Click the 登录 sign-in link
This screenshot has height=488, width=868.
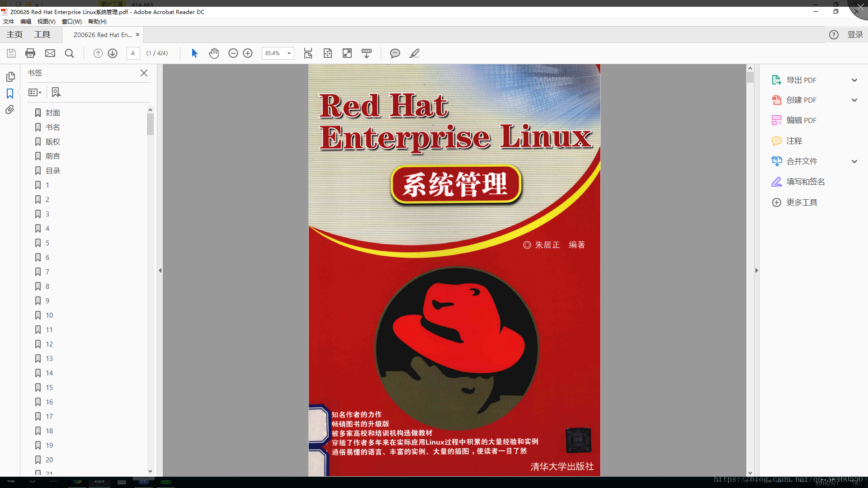coord(855,35)
